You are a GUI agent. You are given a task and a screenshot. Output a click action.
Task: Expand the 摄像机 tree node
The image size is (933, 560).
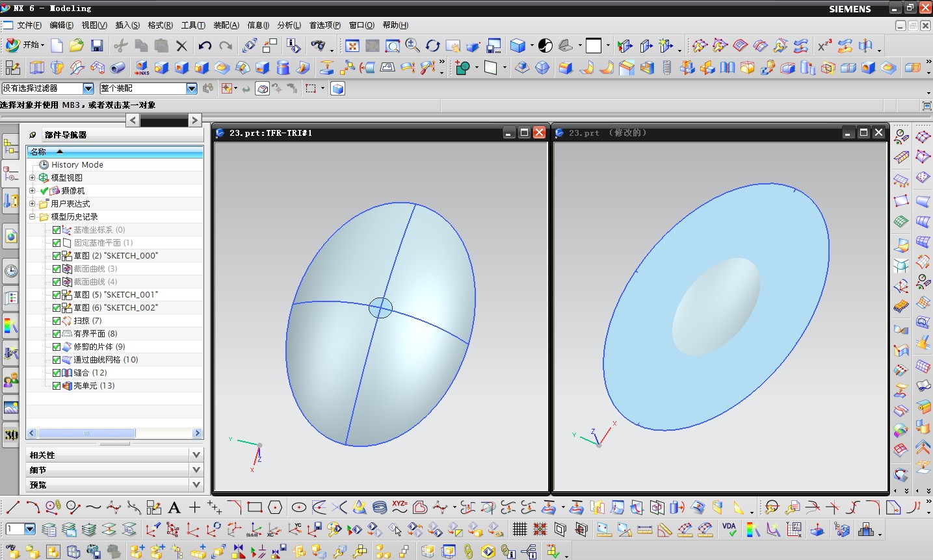pyautogui.click(x=32, y=190)
